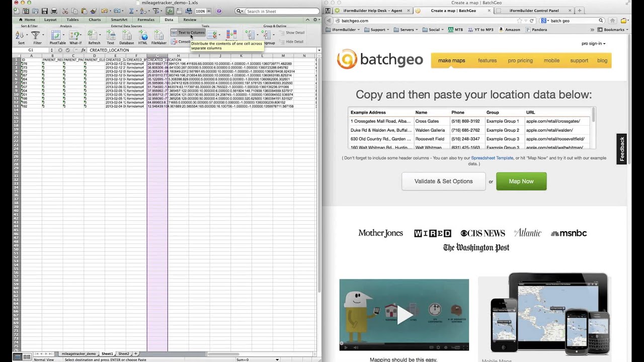Click the Group rows icon in ribbon
The image size is (644, 362).
coord(250,35)
